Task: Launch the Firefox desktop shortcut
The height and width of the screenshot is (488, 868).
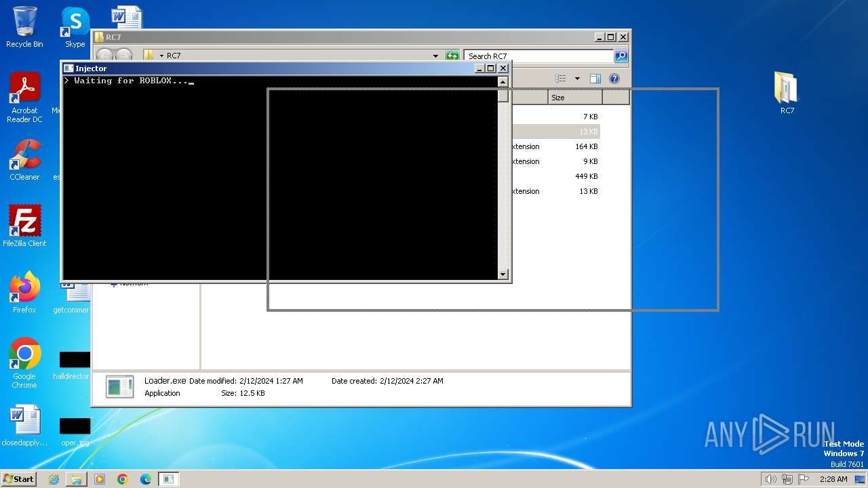Action: coord(24,293)
